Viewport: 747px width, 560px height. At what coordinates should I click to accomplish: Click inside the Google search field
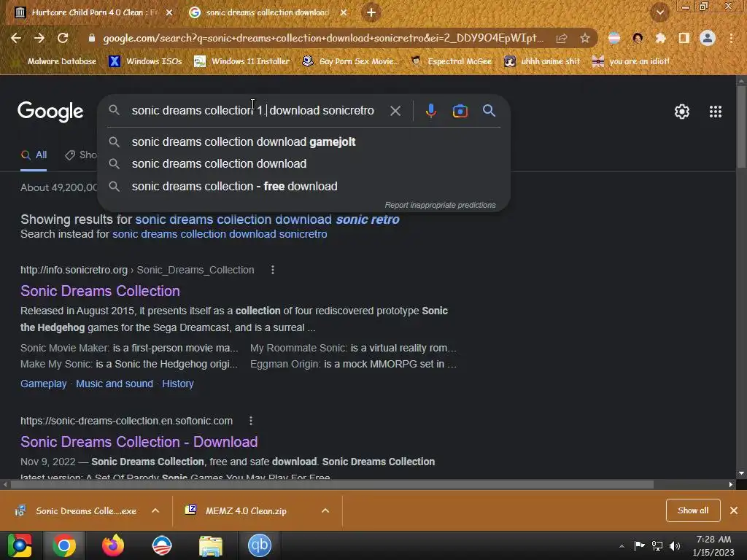[x=252, y=111]
